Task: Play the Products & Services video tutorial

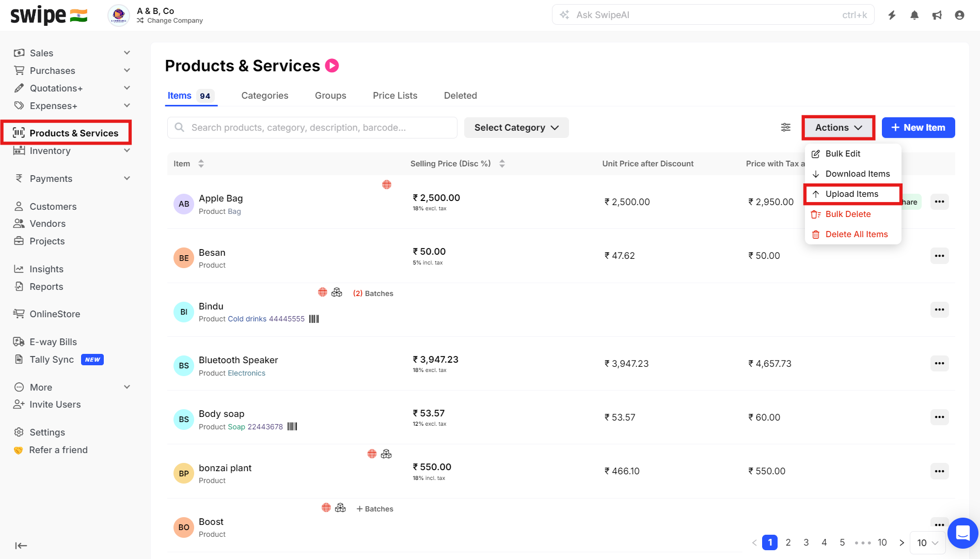Action: click(332, 66)
